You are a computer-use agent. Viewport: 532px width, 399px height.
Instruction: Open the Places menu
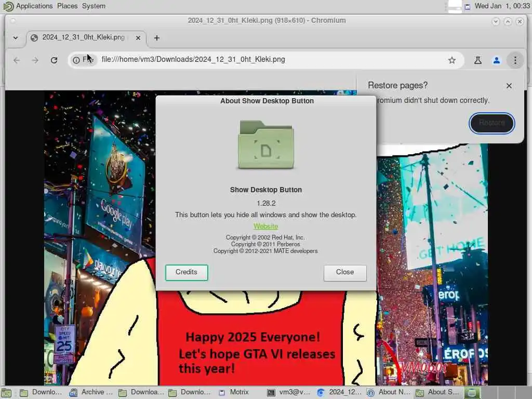[67, 6]
